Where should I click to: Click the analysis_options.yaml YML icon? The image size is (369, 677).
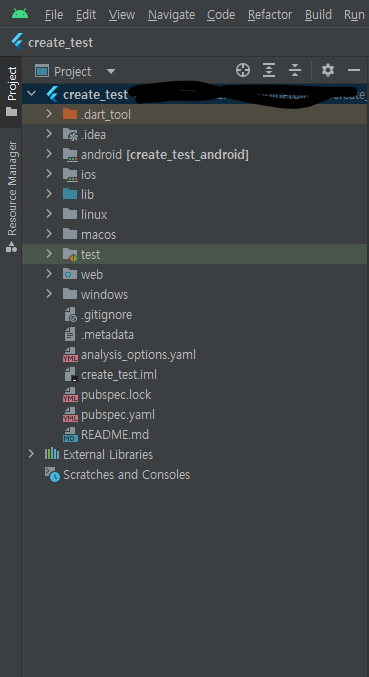[70, 354]
